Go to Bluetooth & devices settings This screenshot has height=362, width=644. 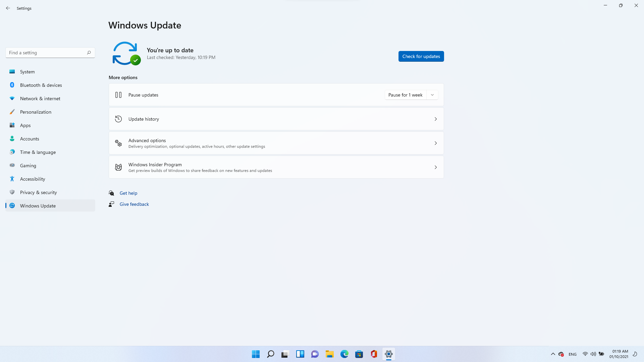[x=50, y=85]
